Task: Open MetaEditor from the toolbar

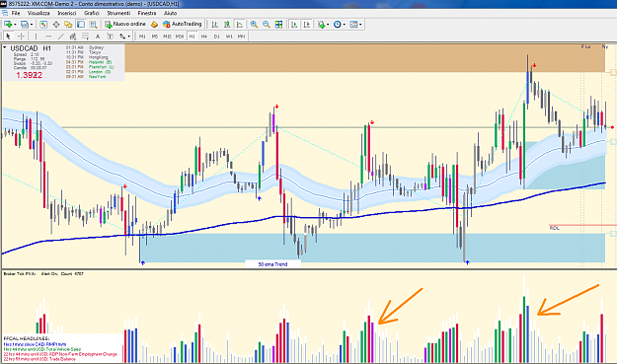Action: coord(155,25)
